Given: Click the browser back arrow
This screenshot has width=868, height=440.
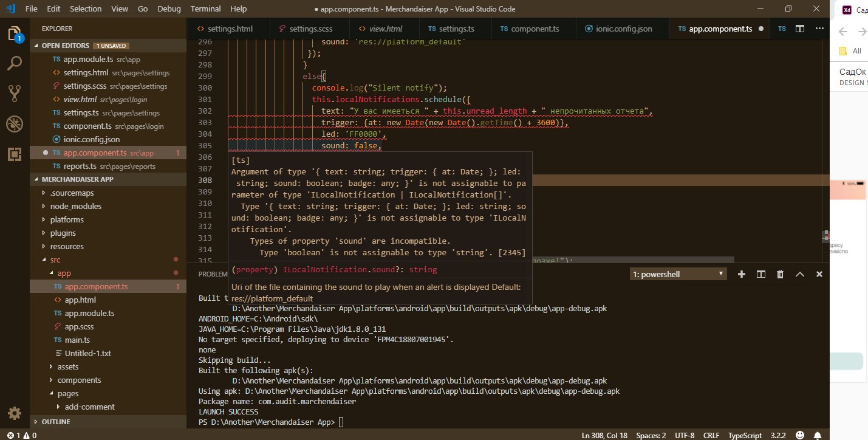Looking at the screenshot, I should click(844, 32).
